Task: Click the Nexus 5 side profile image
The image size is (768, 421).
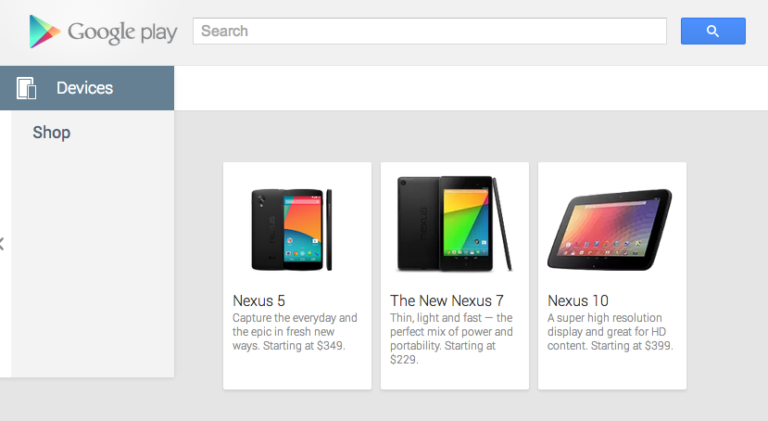Action: tap(329, 229)
